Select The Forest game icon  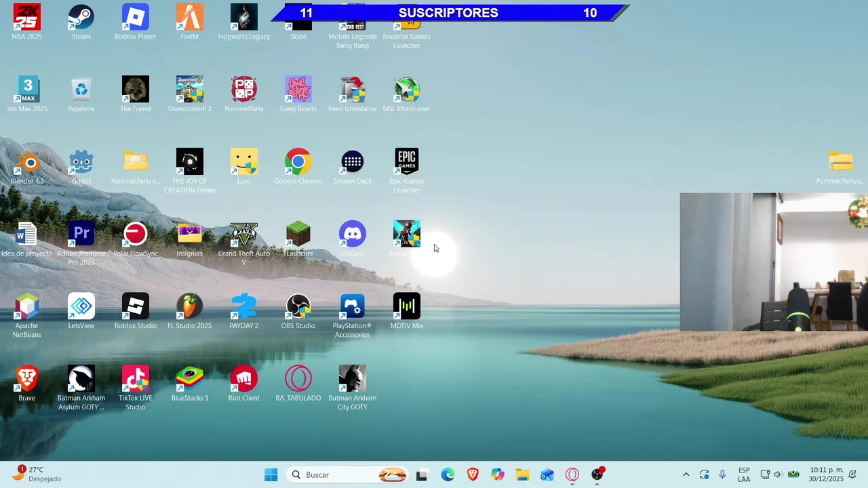tap(136, 89)
